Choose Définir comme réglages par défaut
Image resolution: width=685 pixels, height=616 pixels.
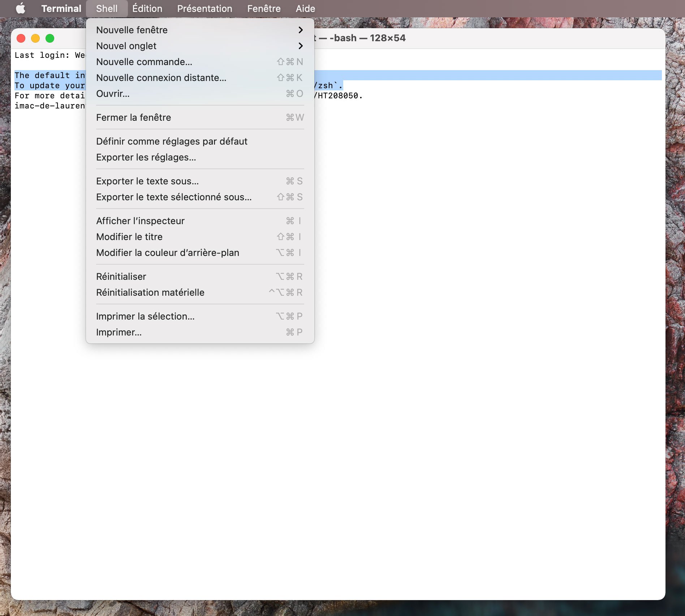point(172,141)
